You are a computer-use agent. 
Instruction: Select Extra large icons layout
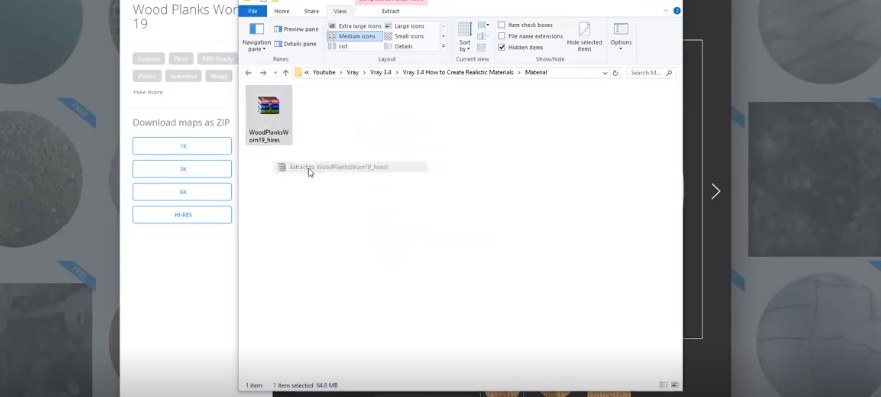pyautogui.click(x=355, y=26)
